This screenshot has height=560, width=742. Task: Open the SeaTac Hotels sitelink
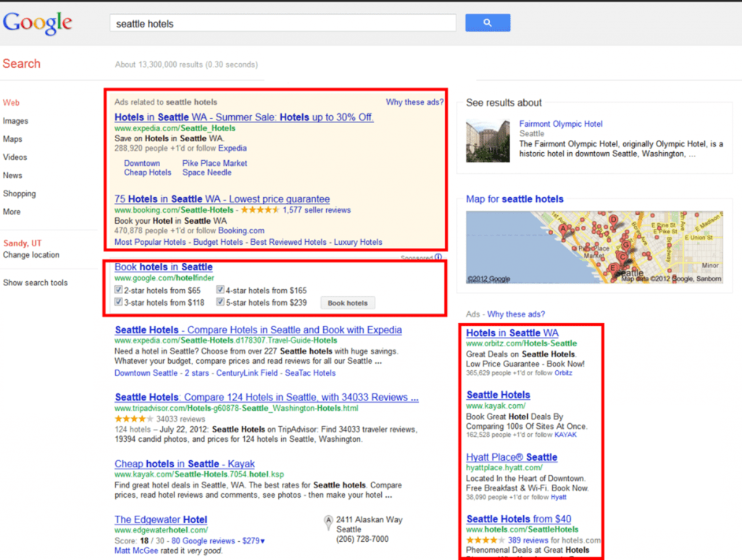pos(310,373)
